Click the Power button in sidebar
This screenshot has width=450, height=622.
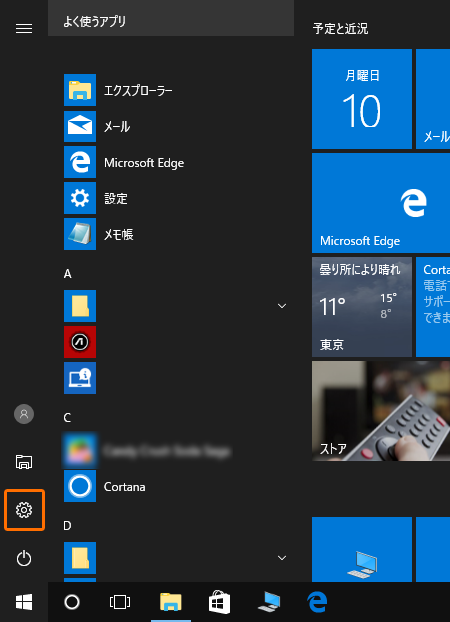pyautogui.click(x=24, y=559)
